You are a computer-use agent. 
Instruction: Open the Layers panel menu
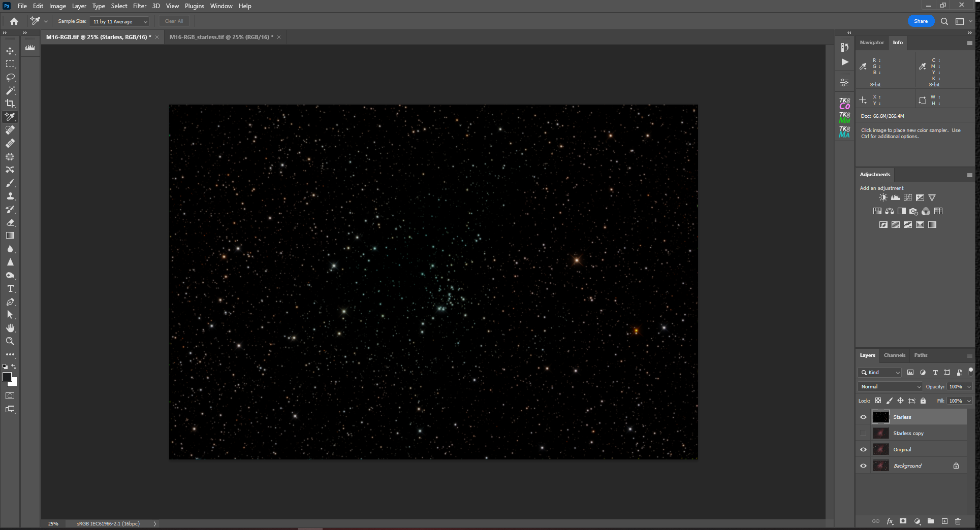pos(969,355)
